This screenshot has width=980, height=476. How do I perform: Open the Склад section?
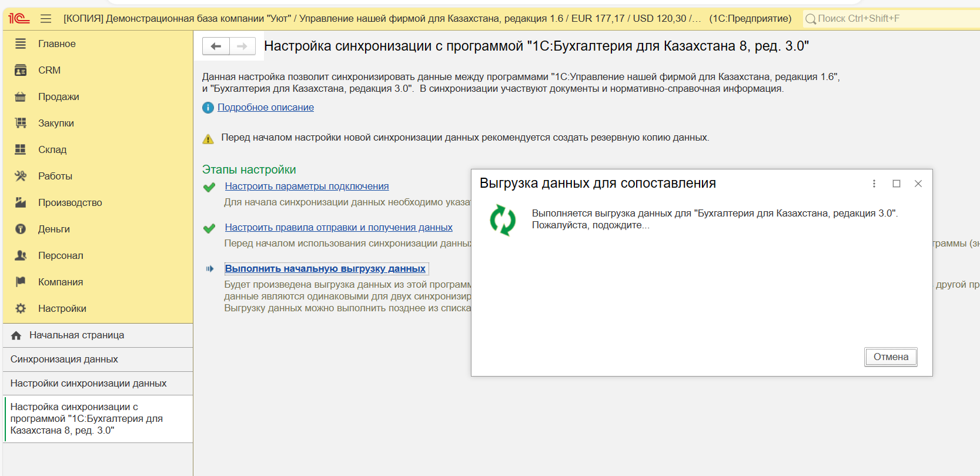(52, 149)
